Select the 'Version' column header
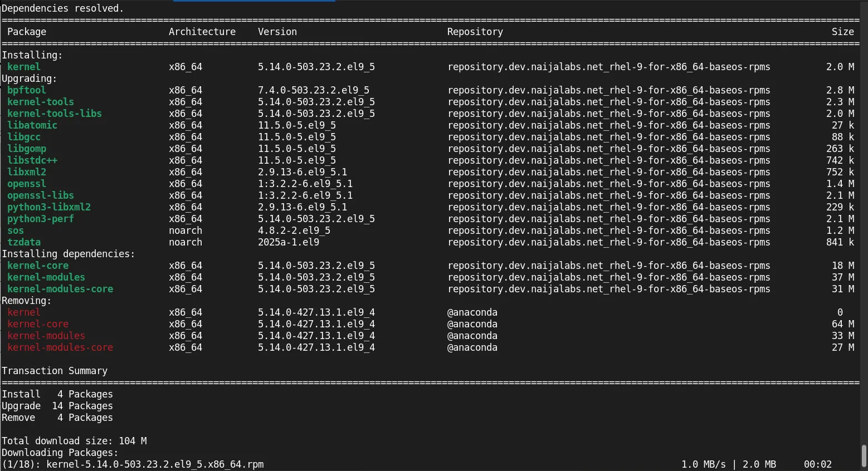This screenshot has width=868, height=471. tap(277, 32)
